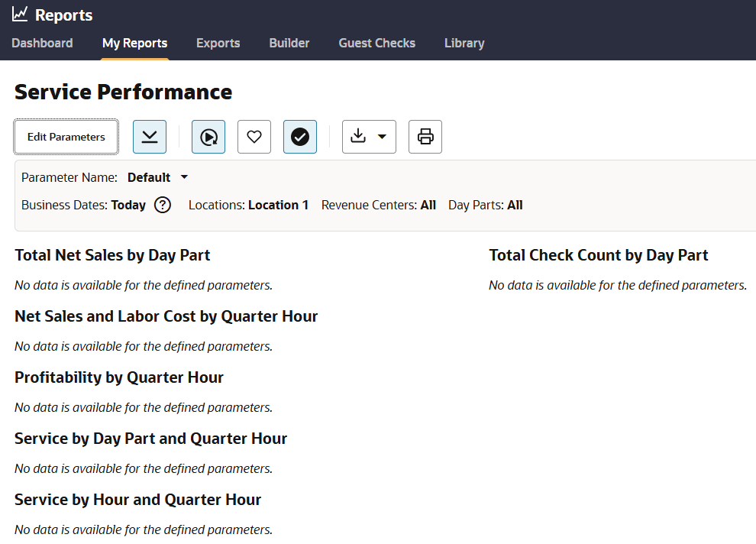Click the Business Dates Today value
Viewport: 756px width, 544px height.
pyautogui.click(x=128, y=205)
